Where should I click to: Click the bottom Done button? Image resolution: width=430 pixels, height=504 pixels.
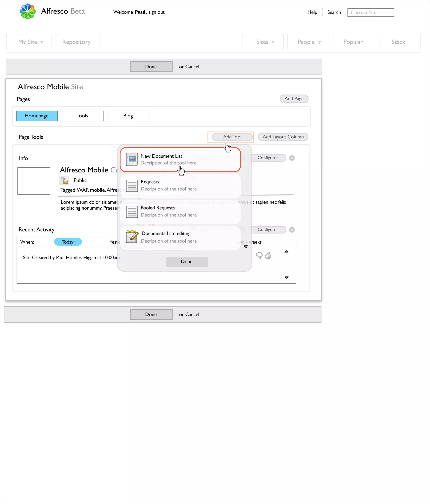pyautogui.click(x=151, y=315)
